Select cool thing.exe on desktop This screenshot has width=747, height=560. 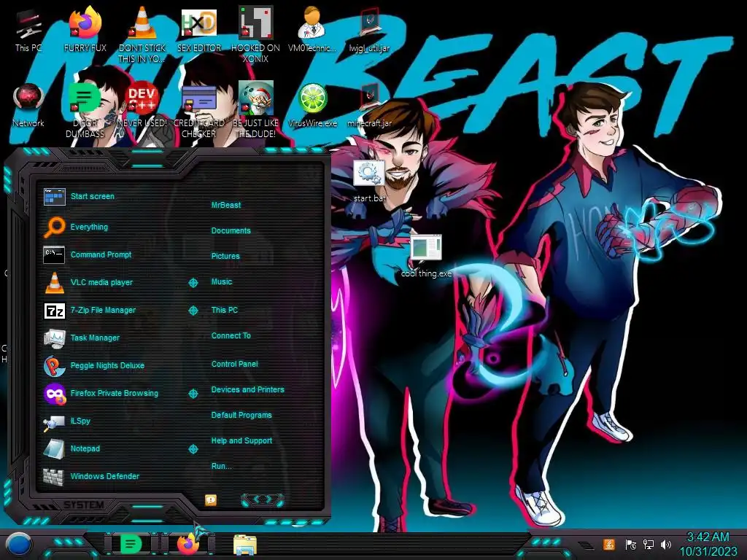point(426,256)
